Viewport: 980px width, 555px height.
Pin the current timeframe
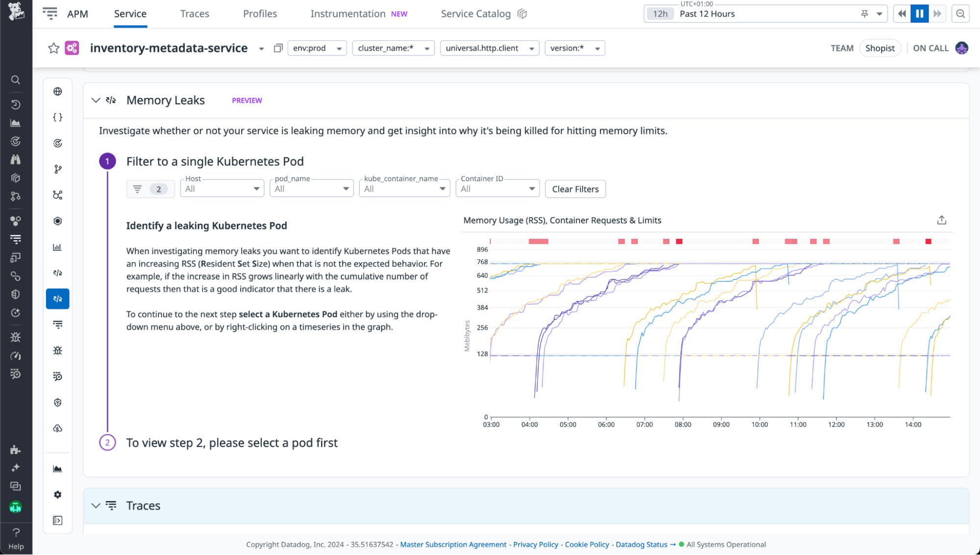865,13
